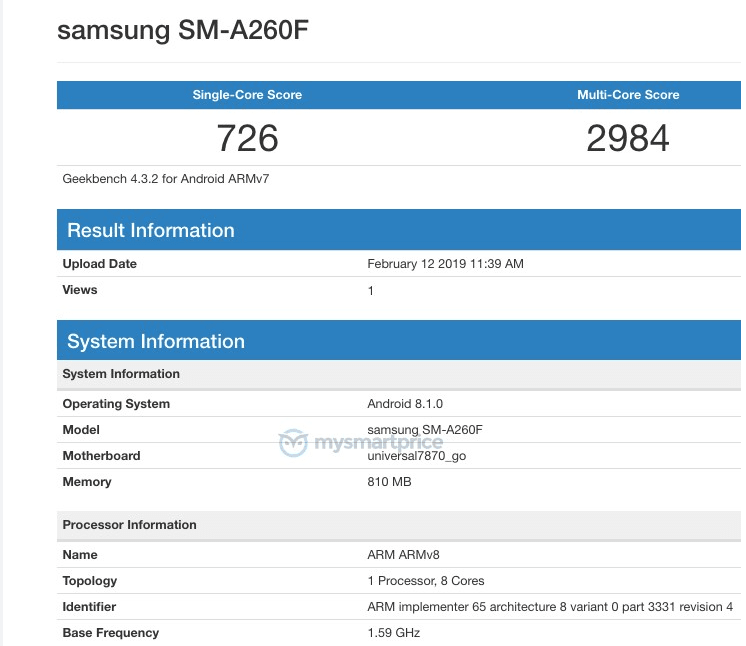Click the 'Name' row label
This screenshot has height=646, width=746.
pyautogui.click(x=80, y=555)
